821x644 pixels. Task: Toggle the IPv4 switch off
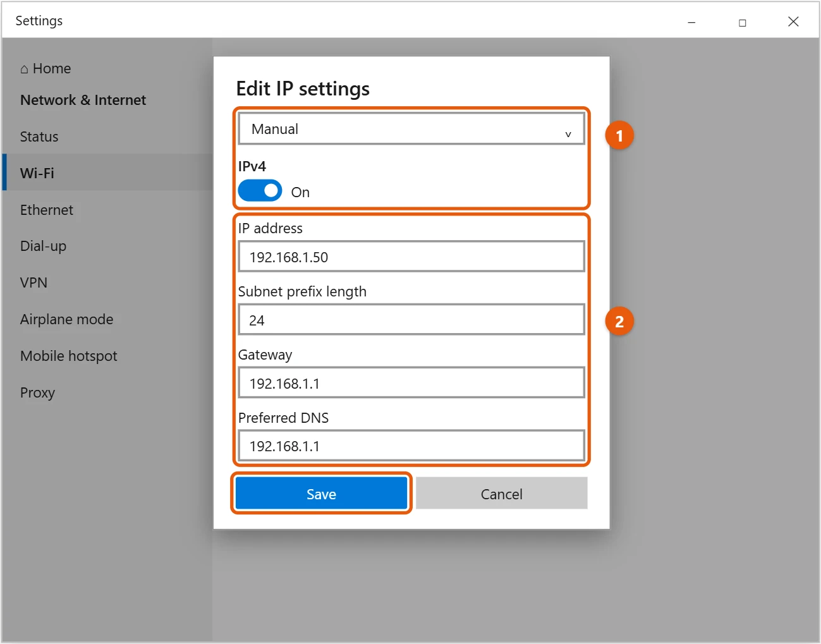[260, 191]
